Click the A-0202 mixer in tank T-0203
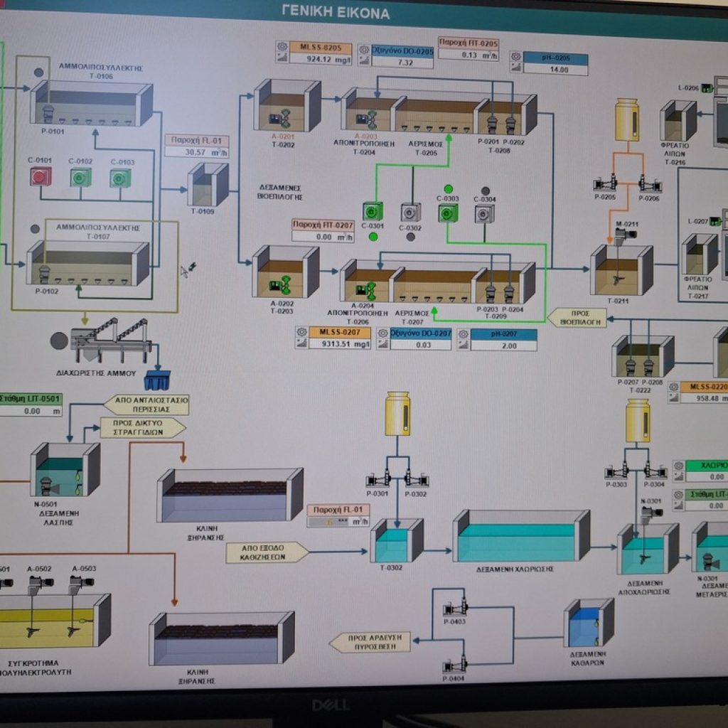Viewport: 728px width, 728px height. coord(282,286)
